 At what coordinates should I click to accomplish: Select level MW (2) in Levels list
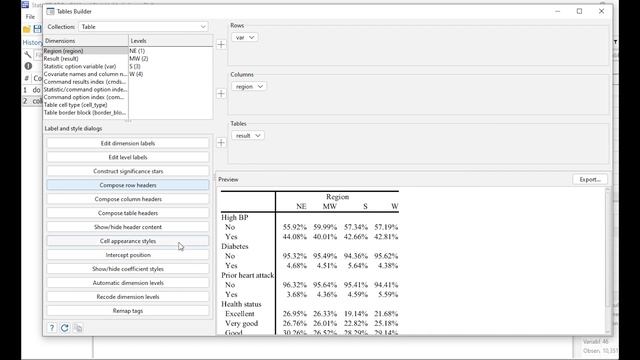click(x=139, y=59)
